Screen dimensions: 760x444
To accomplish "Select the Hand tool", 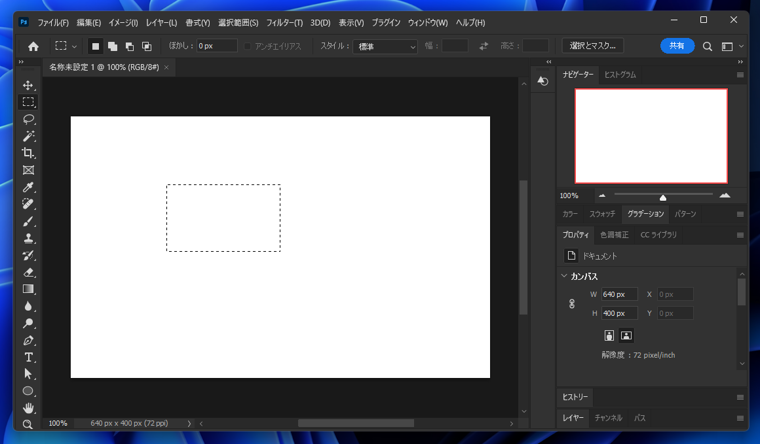I will [x=28, y=408].
